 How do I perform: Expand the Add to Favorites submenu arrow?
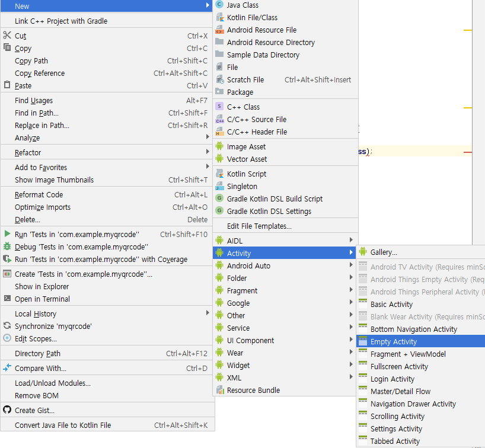[x=208, y=167]
